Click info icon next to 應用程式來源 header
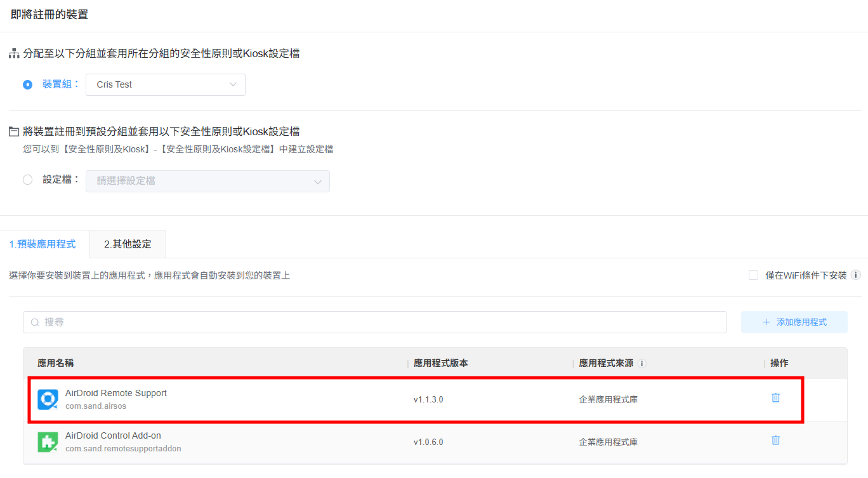 click(x=642, y=364)
